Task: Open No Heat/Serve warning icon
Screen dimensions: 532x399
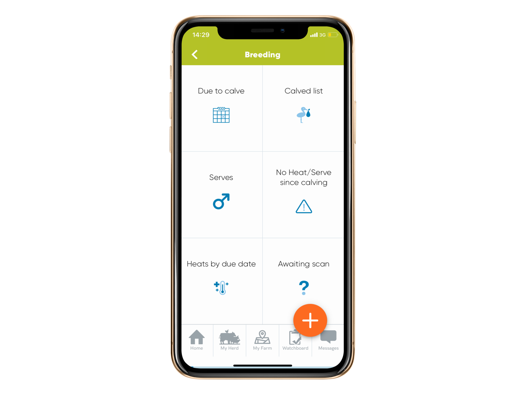Action: (x=304, y=207)
